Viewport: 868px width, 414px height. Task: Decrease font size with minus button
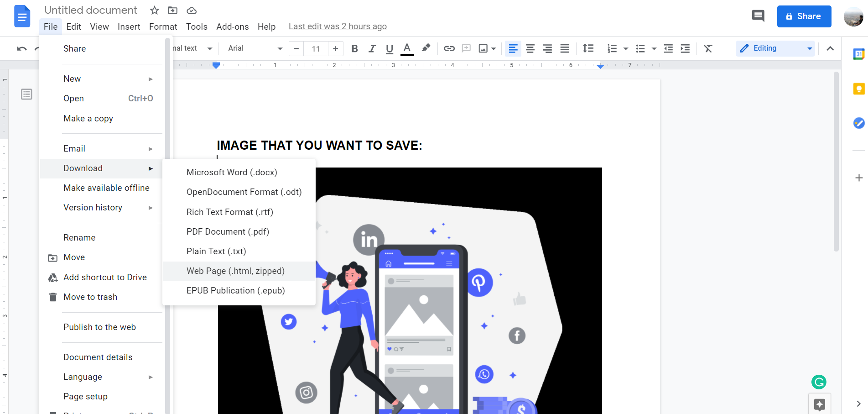click(296, 48)
